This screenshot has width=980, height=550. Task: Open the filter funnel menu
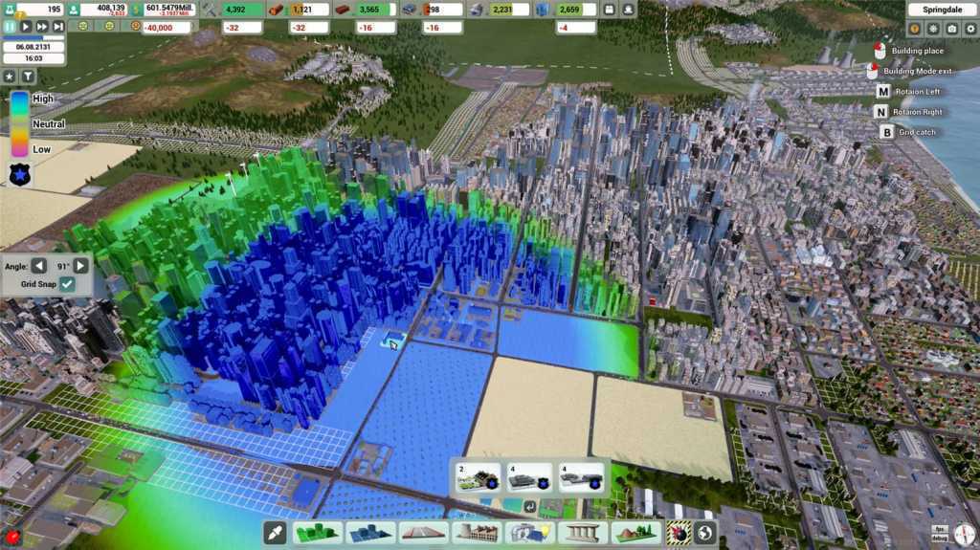pos(28,77)
